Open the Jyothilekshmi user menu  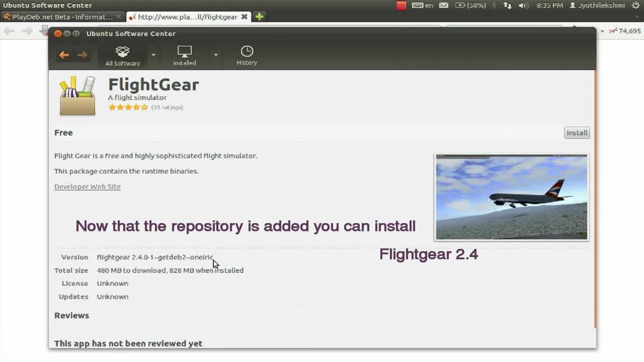click(x=597, y=6)
